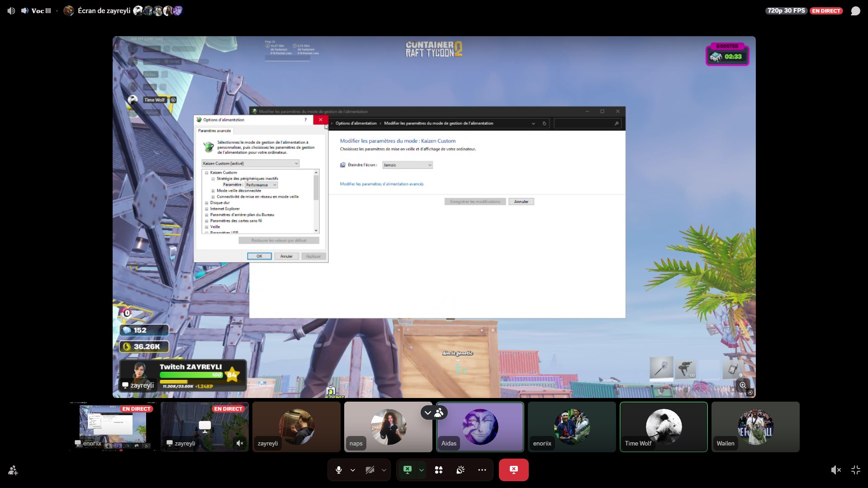
Task: Toggle the muted volume icon at bottom-right
Action: 836,470
